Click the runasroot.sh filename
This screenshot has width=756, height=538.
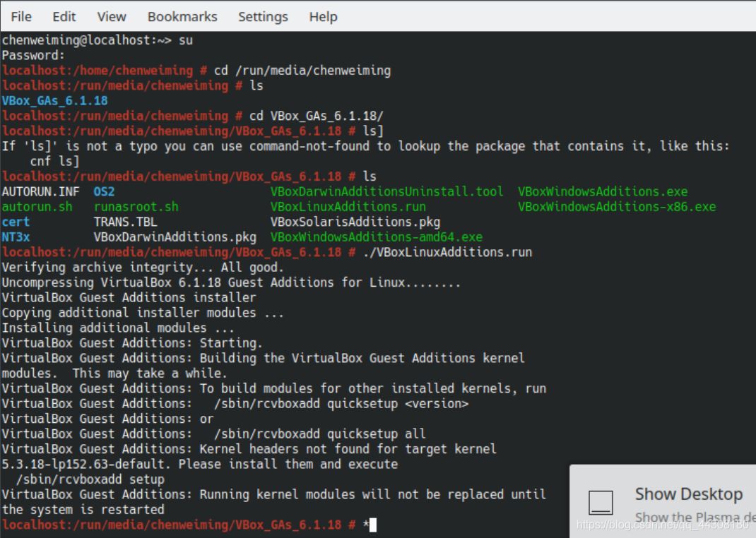point(136,207)
